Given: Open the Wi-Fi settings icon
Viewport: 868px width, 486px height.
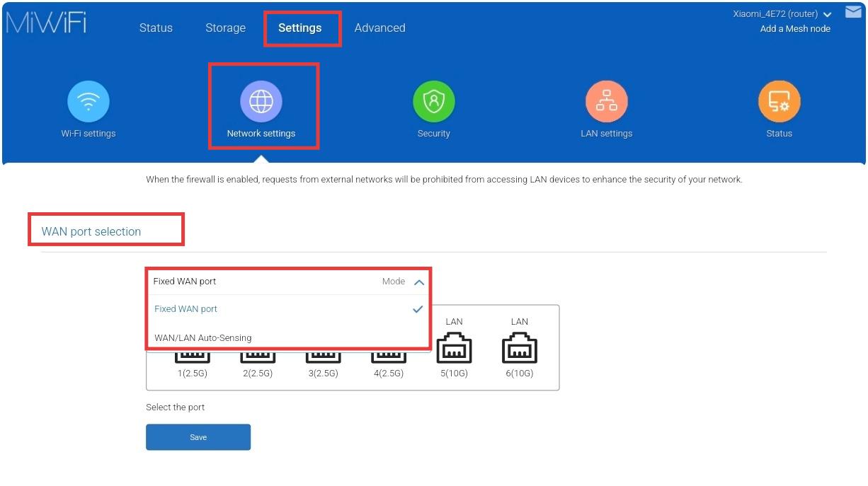Looking at the screenshot, I should 88,102.
